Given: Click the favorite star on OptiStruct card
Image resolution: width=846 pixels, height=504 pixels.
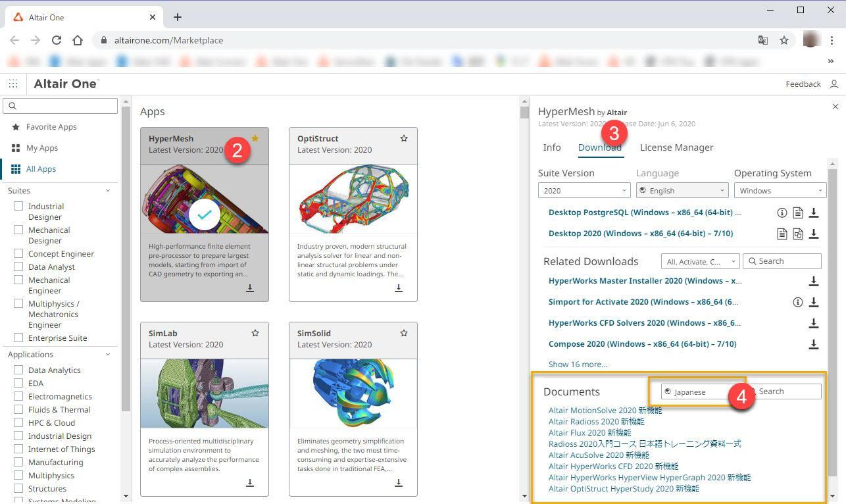Looking at the screenshot, I should [404, 139].
